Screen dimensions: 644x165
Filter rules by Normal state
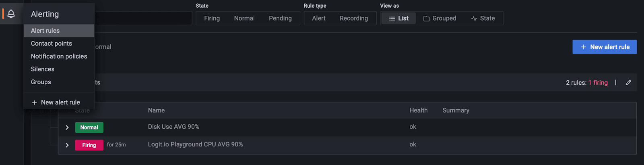[x=244, y=18]
